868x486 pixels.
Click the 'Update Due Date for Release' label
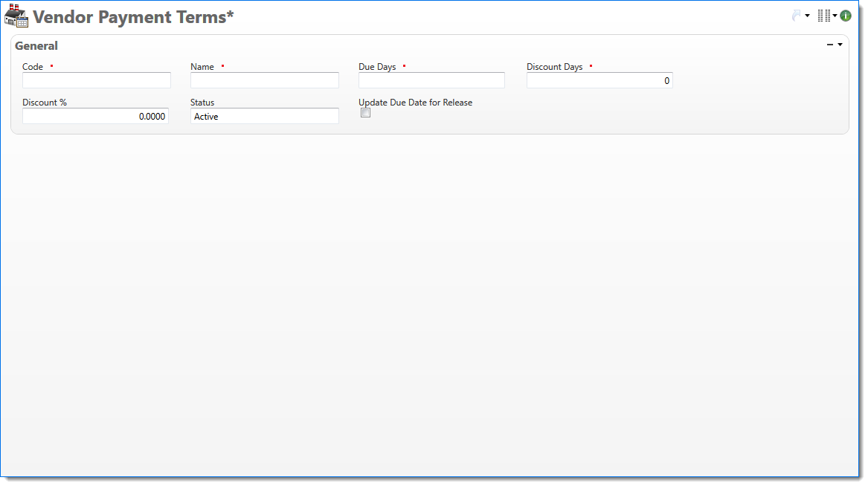point(415,103)
